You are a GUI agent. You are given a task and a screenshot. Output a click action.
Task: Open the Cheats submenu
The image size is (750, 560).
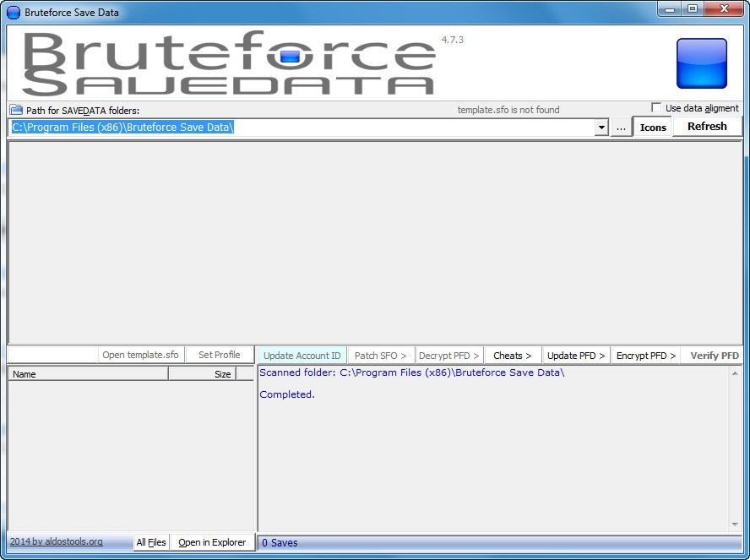pyautogui.click(x=512, y=356)
